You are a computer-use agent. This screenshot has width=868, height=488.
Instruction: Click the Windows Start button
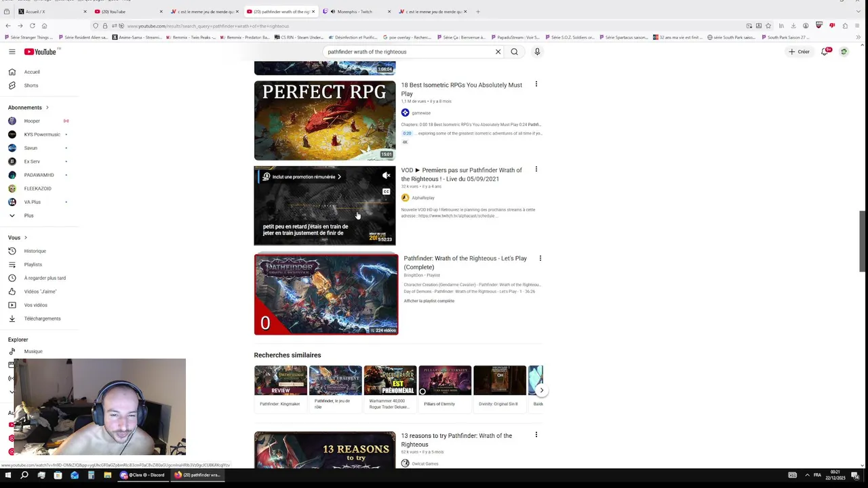pos(7,475)
